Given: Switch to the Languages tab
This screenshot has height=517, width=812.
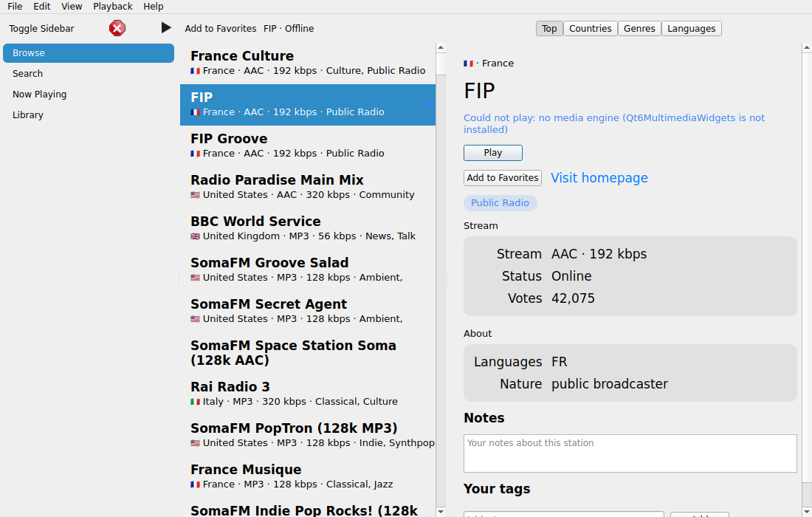Looking at the screenshot, I should tap(692, 29).
